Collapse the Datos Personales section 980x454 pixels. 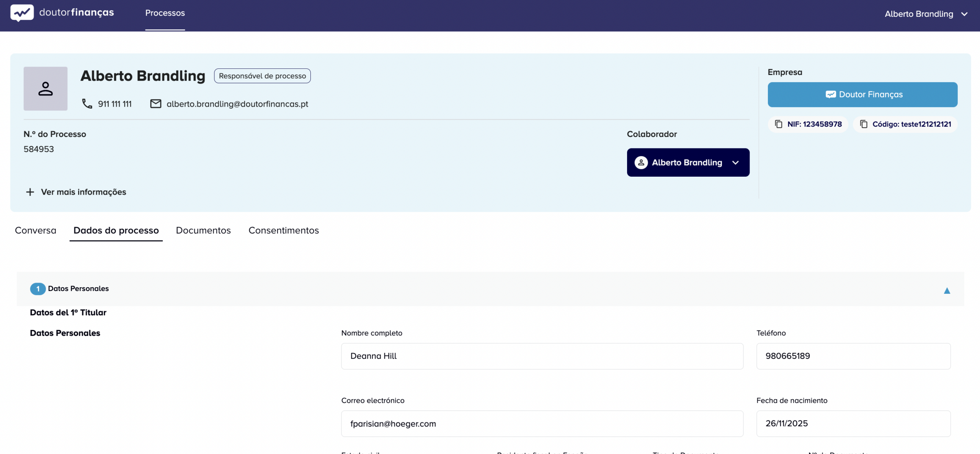pyautogui.click(x=947, y=290)
